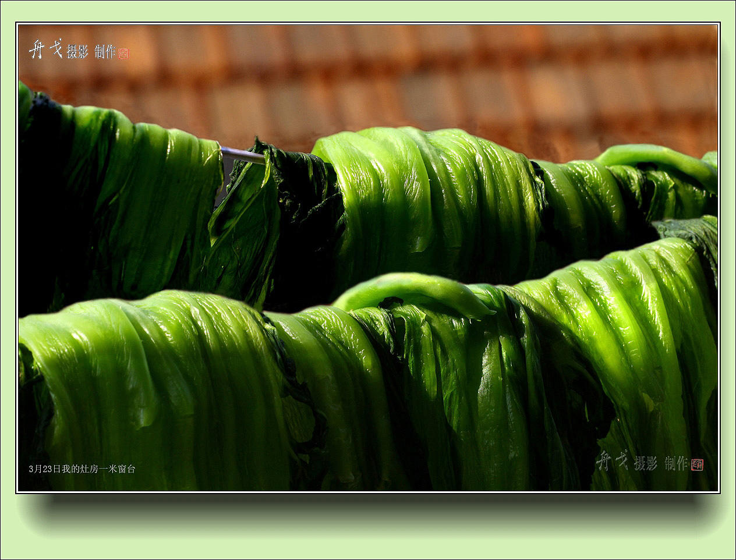Click the 摄影 text in bottom-right watermark
The width and height of the screenshot is (736, 560).
[x=645, y=463]
